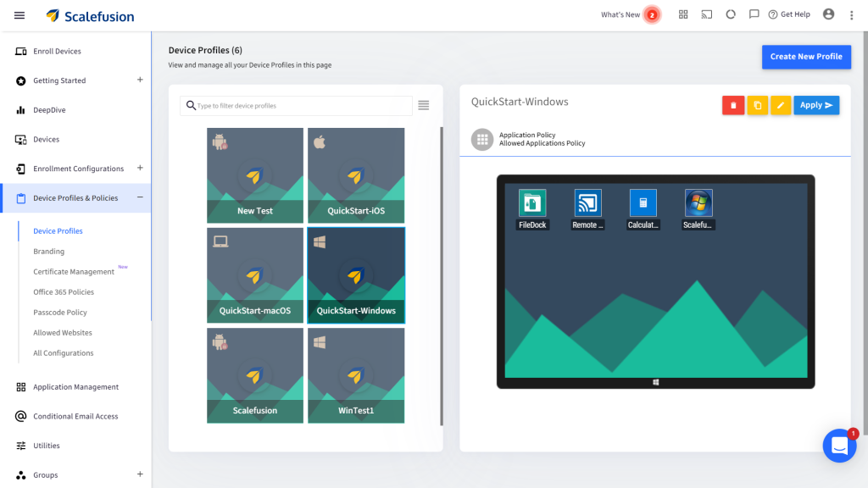Screen dimensions: 868x488
Task: Open Getting Started sidebar item
Action: pos(59,80)
